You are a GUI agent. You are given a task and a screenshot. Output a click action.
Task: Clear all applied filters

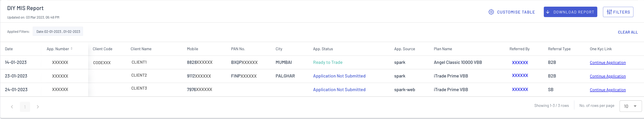pyautogui.click(x=627, y=32)
